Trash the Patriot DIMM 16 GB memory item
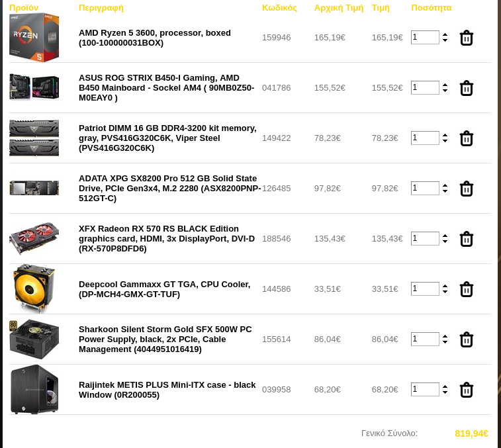Screen dimensions: 501x448 click(466, 139)
